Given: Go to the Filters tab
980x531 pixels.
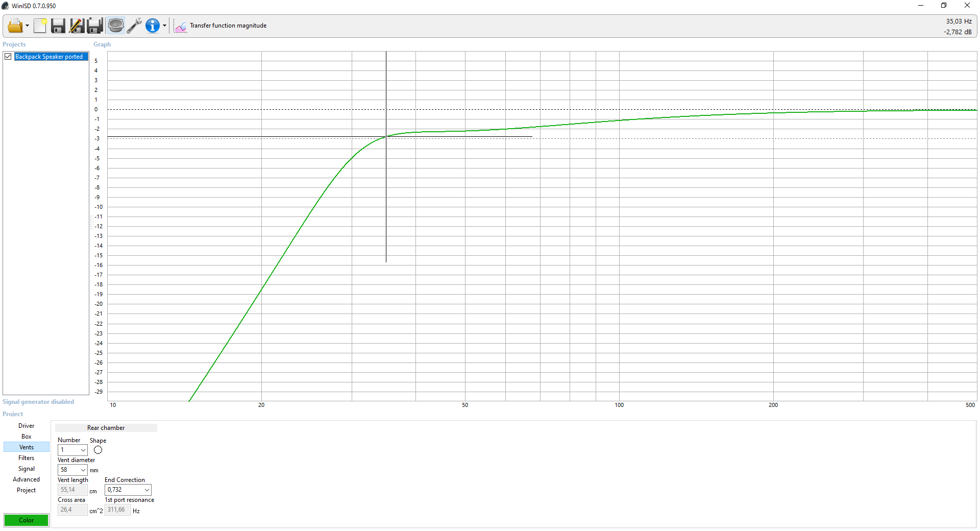Looking at the screenshot, I should coord(27,458).
